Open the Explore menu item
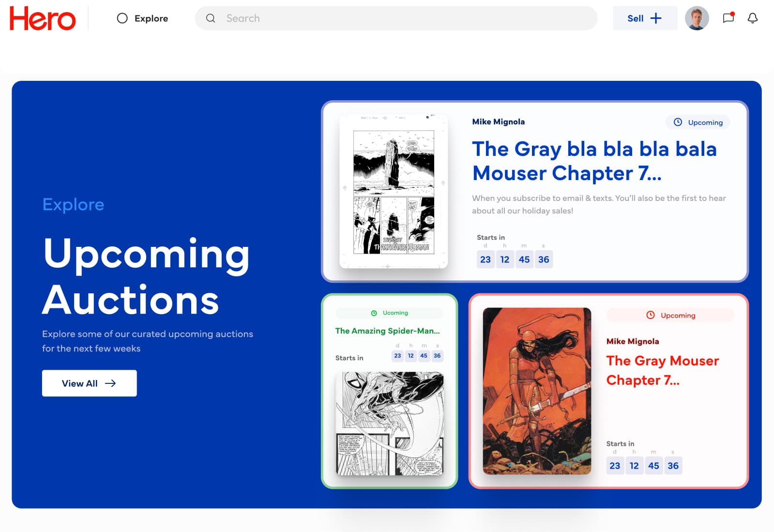This screenshot has height=532, width=774. coord(142,18)
